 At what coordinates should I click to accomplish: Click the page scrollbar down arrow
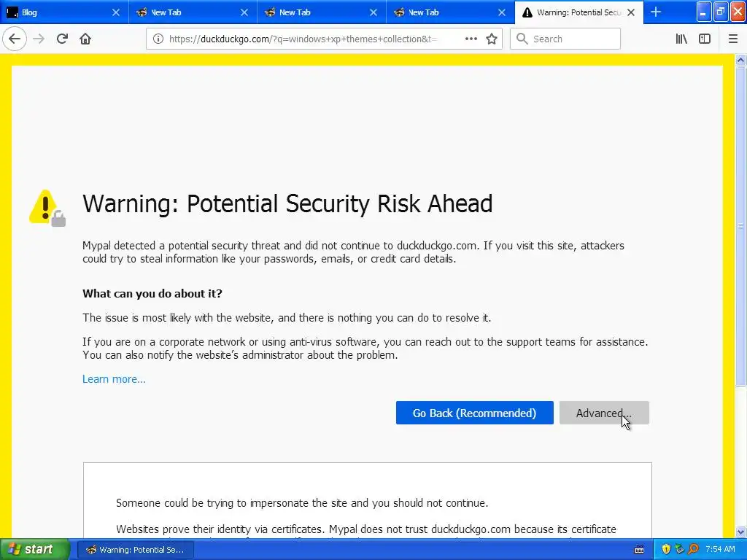[x=740, y=532]
